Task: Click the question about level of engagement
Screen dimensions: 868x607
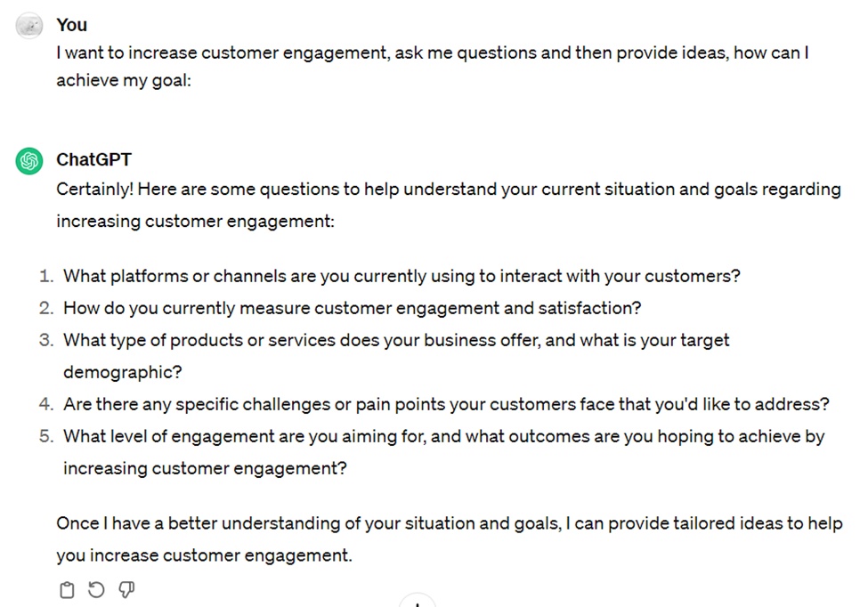Action: tap(443, 436)
